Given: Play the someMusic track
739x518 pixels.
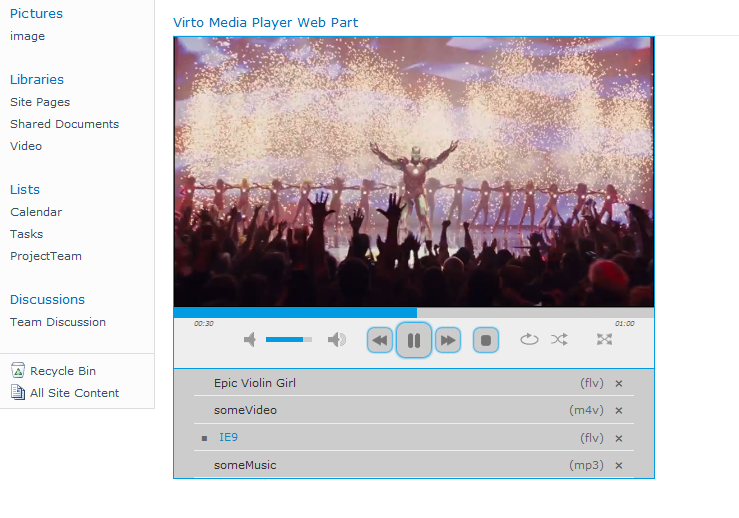Looking at the screenshot, I should click(x=245, y=465).
